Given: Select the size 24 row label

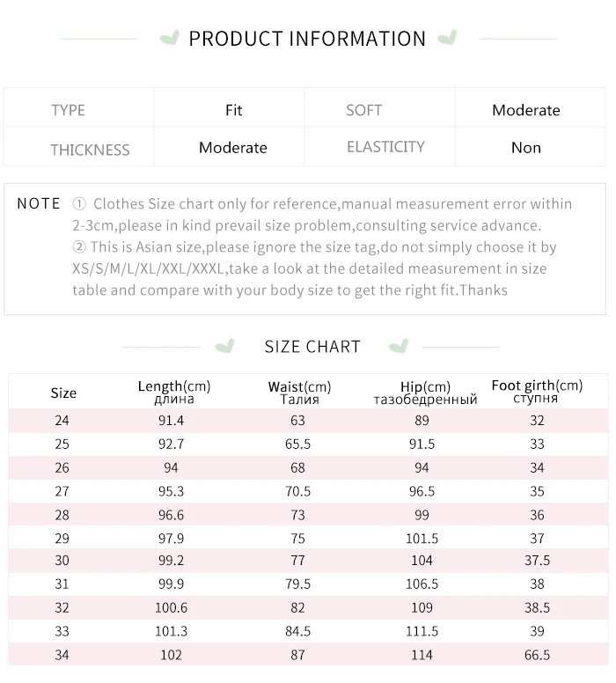Looking at the screenshot, I should pyautogui.click(x=62, y=421).
